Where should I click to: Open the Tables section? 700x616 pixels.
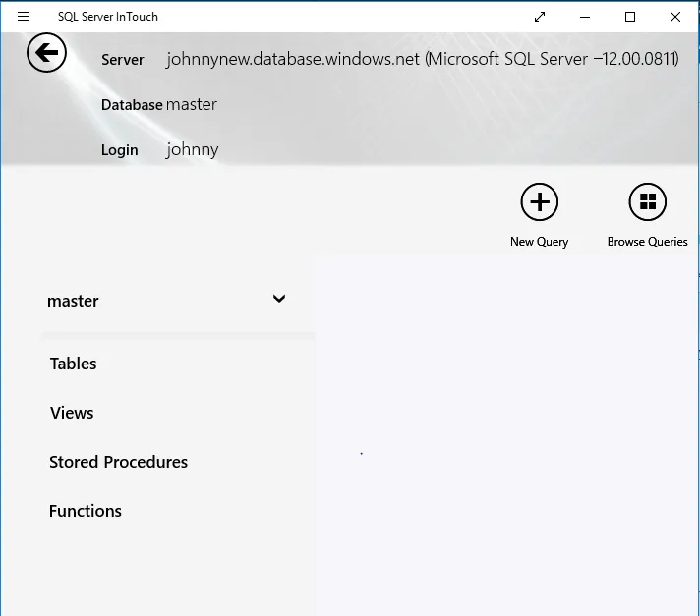(73, 364)
